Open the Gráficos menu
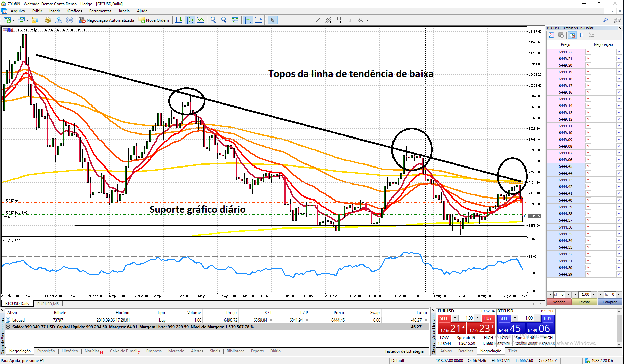The image size is (624, 364). point(75,11)
